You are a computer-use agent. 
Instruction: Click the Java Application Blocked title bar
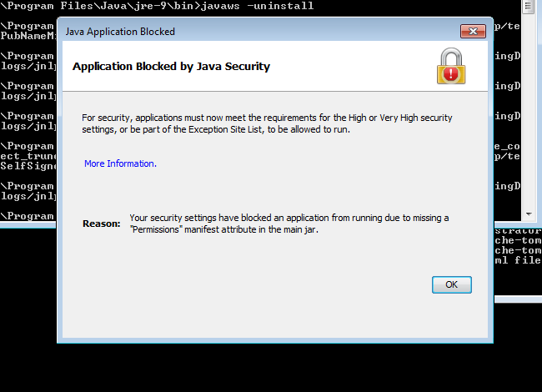[250, 32]
